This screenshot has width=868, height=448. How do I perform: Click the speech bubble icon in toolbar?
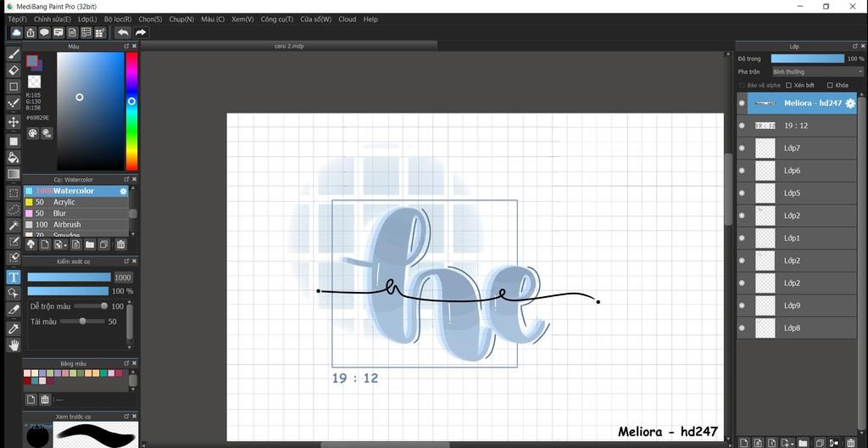(44, 33)
